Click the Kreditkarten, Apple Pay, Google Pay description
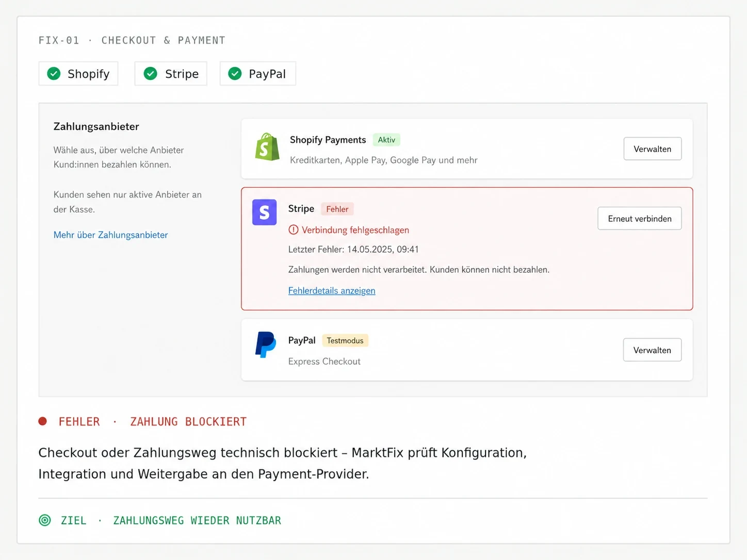This screenshot has height=560, width=747. (383, 160)
